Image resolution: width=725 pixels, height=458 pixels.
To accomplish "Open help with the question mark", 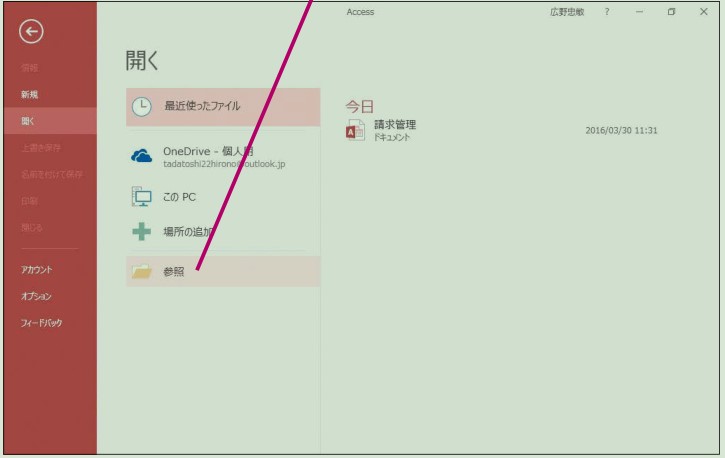I will (x=607, y=12).
